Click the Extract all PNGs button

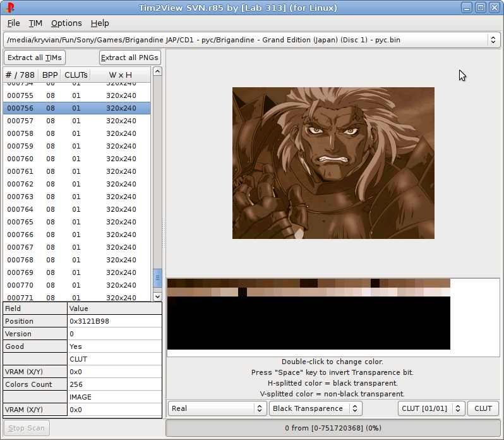click(130, 58)
